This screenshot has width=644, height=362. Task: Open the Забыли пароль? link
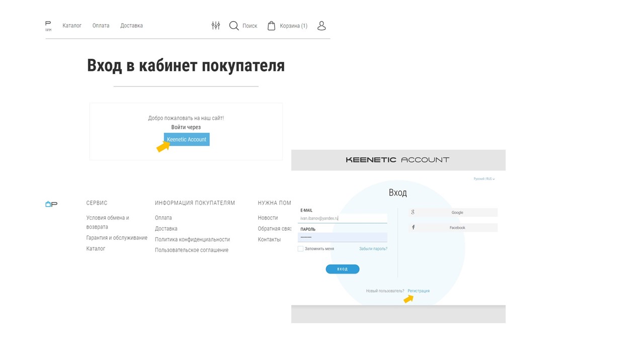click(x=373, y=248)
